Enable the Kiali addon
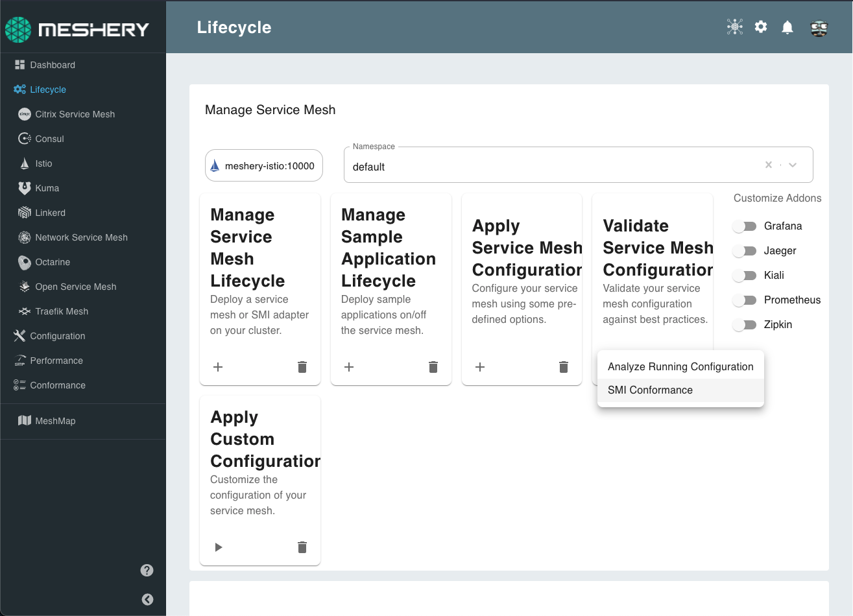 745,276
